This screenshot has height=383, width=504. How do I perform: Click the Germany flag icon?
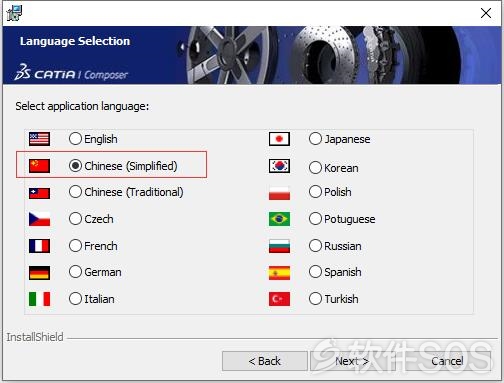coord(39,273)
